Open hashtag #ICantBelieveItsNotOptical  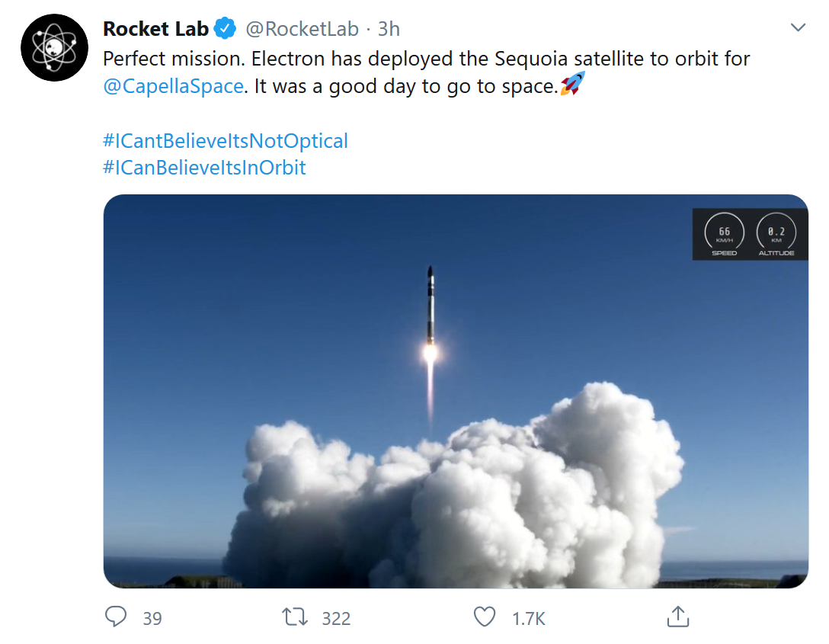point(226,141)
